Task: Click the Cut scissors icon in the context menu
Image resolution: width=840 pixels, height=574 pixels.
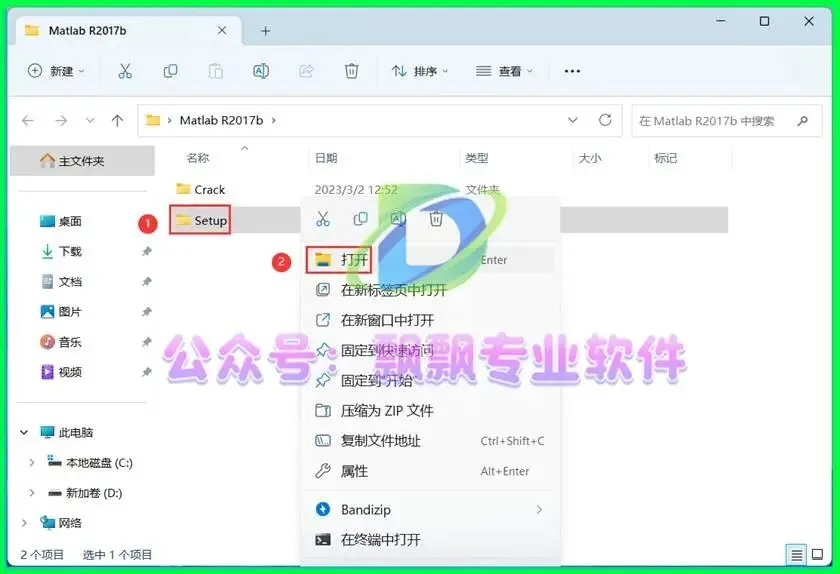Action: point(322,219)
